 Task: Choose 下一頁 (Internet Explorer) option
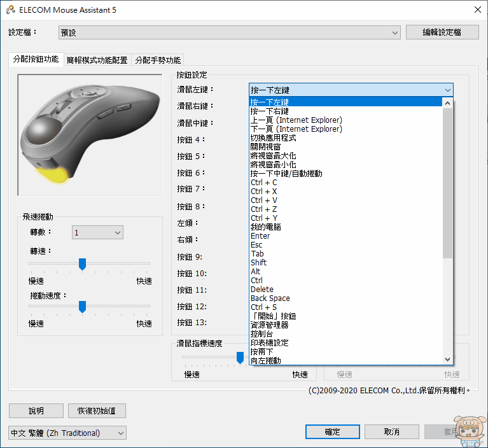(345, 129)
